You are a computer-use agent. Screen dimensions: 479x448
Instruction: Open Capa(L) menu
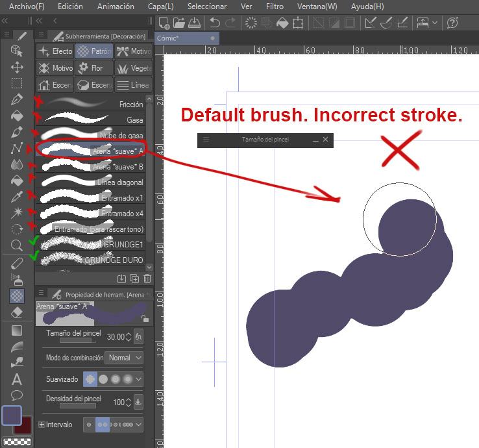(x=161, y=6)
